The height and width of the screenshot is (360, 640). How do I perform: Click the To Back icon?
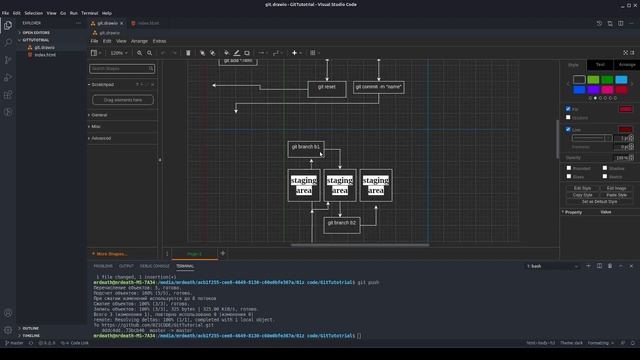point(213,53)
